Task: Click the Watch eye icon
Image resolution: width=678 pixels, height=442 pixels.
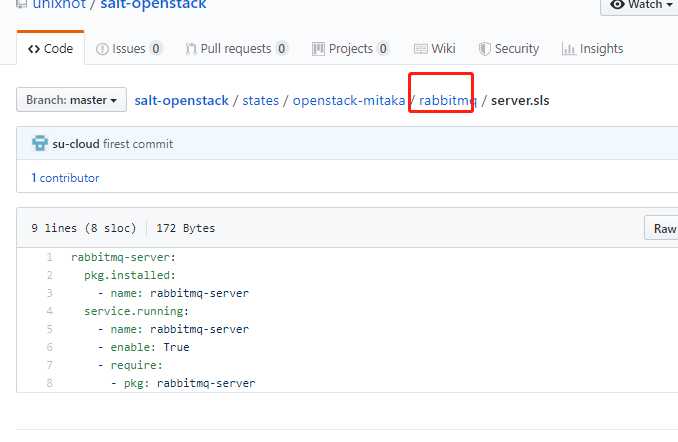Action: tap(617, 5)
